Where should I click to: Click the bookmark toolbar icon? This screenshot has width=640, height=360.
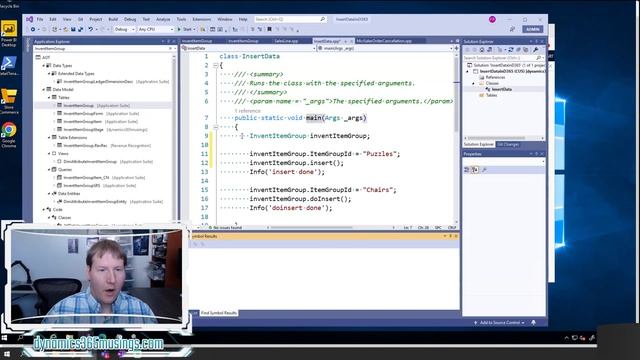[x=269, y=29]
